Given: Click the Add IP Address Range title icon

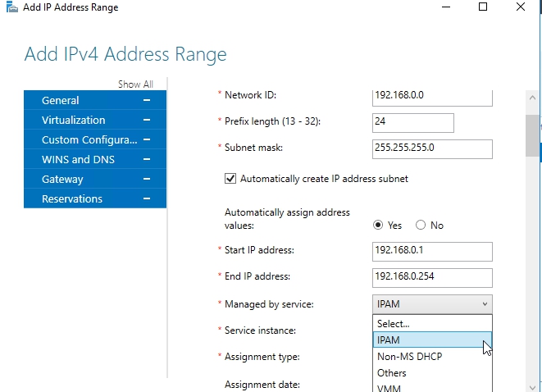Looking at the screenshot, I should click(x=8, y=7).
